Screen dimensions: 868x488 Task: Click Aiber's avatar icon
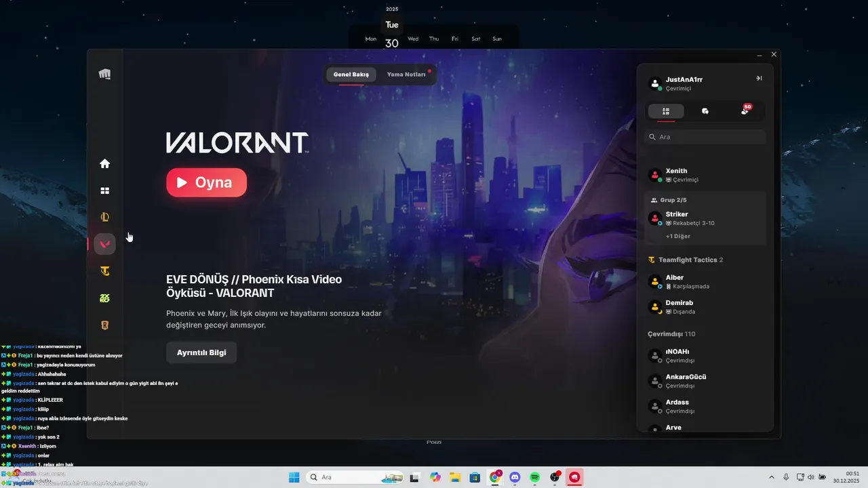pyautogui.click(x=655, y=281)
